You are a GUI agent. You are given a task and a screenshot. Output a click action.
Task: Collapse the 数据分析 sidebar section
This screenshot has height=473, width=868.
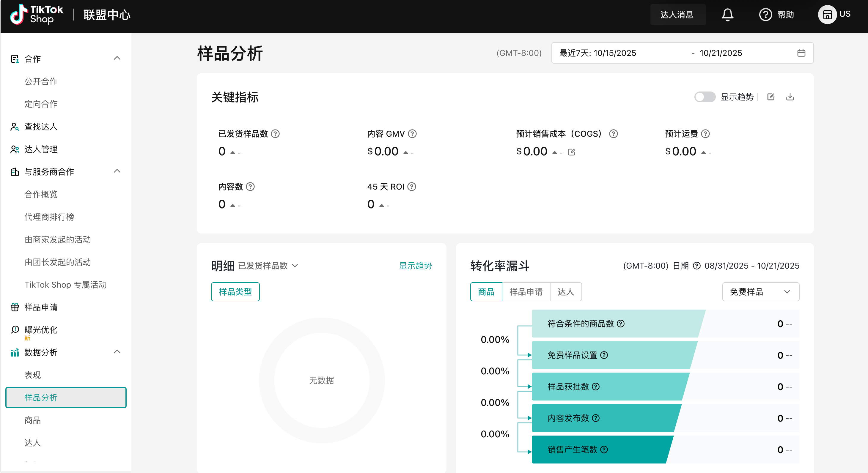[117, 352]
